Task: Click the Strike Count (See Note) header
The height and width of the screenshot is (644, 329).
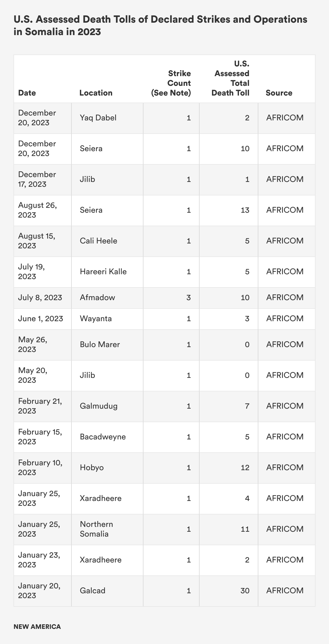Action: click(x=171, y=83)
